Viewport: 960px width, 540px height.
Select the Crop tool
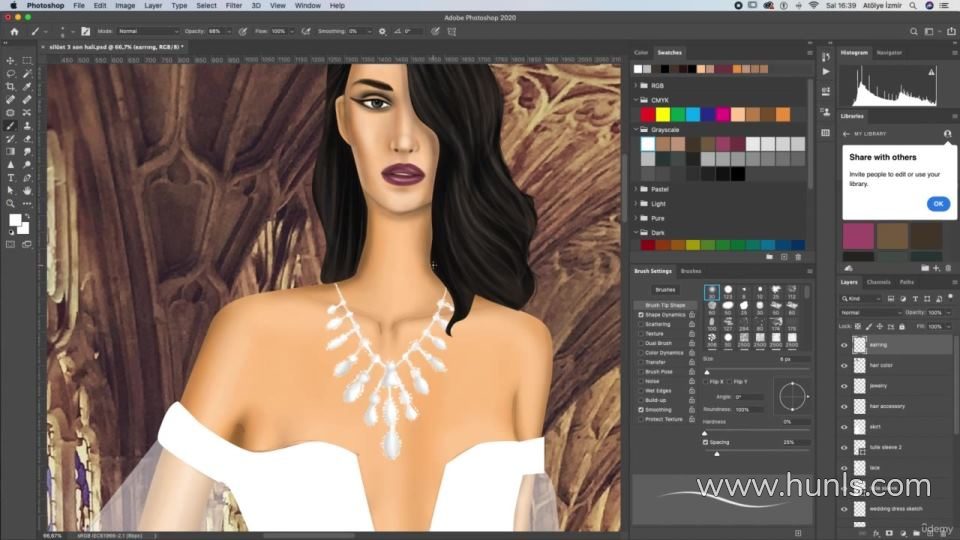(x=11, y=87)
